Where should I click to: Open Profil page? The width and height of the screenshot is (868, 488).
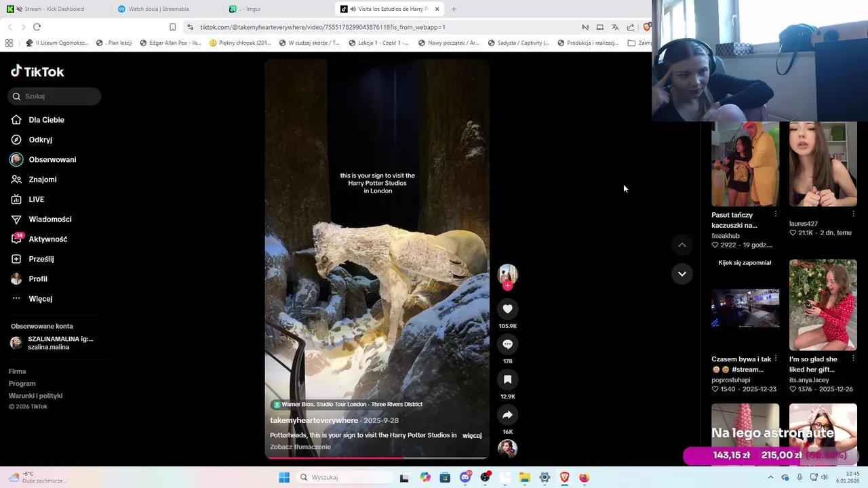(x=37, y=279)
